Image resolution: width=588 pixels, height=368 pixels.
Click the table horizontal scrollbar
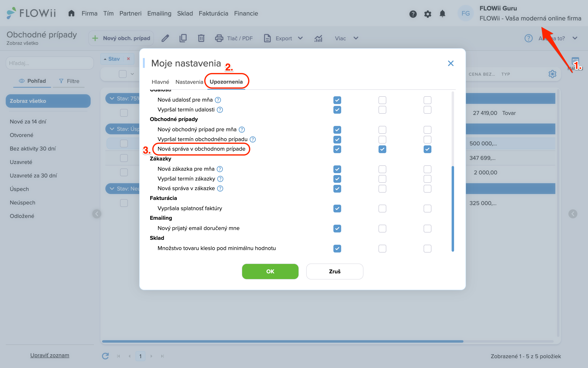pyautogui.click(x=283, y=341)
